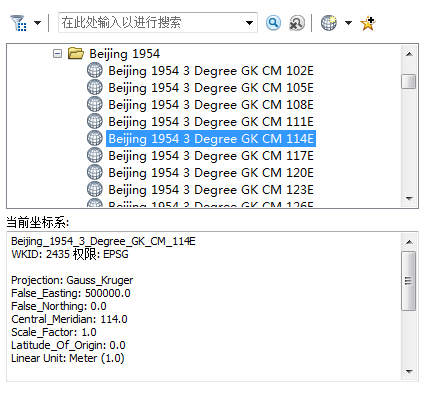Click the globe icon beside CM 108E
The image size is (431, 393).
point(95,104)
